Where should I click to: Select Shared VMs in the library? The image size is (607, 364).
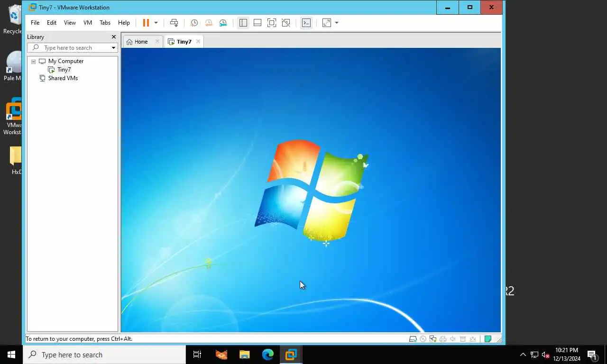tap(63, 78)
